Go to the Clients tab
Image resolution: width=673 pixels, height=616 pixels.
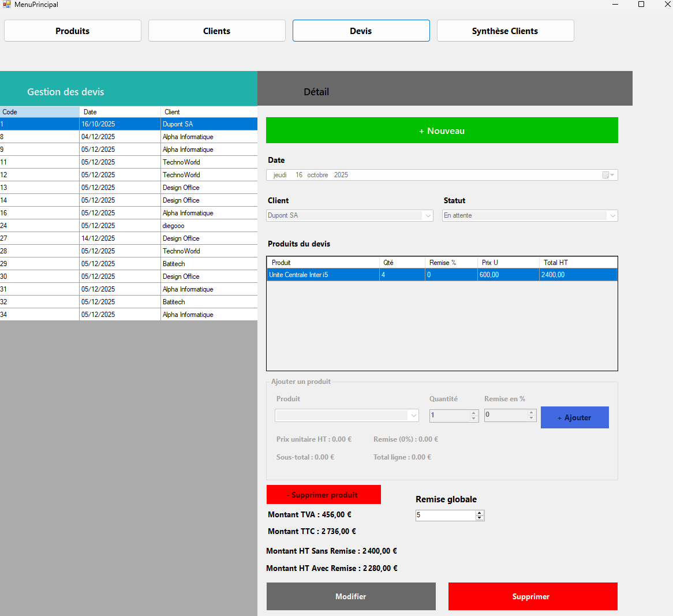click(x=217, y=31)
